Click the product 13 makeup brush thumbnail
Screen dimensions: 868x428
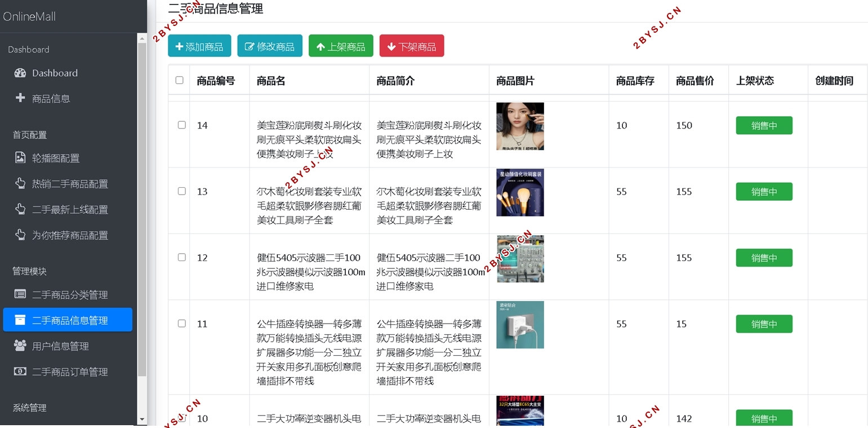(520, 192)
